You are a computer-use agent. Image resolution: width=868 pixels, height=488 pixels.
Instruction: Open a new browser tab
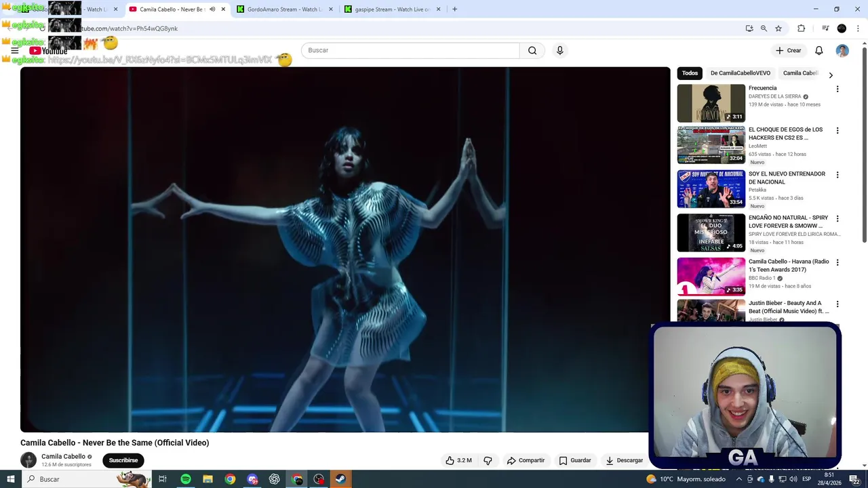pyautogui.click(x=454, y=9)
